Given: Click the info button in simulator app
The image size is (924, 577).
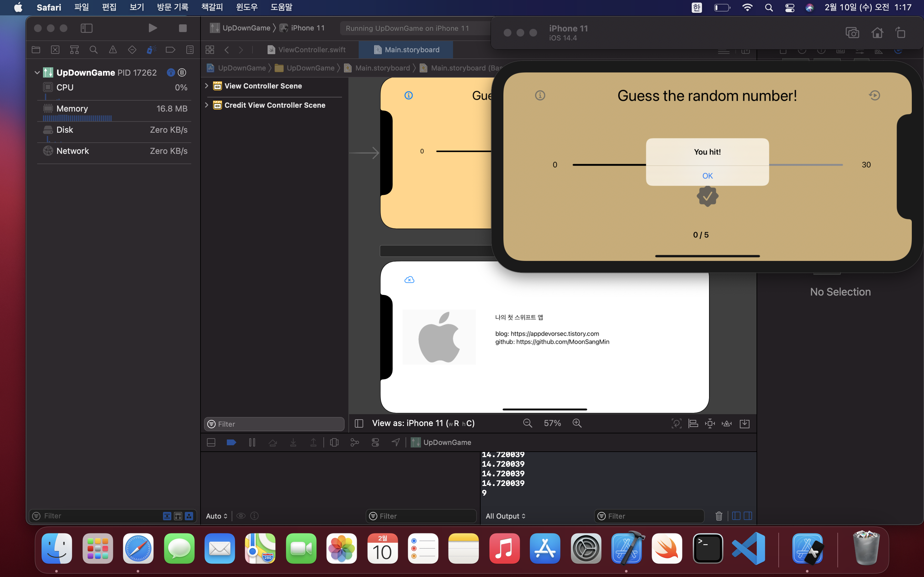Looking at the screenshot, I should (540, 96).
